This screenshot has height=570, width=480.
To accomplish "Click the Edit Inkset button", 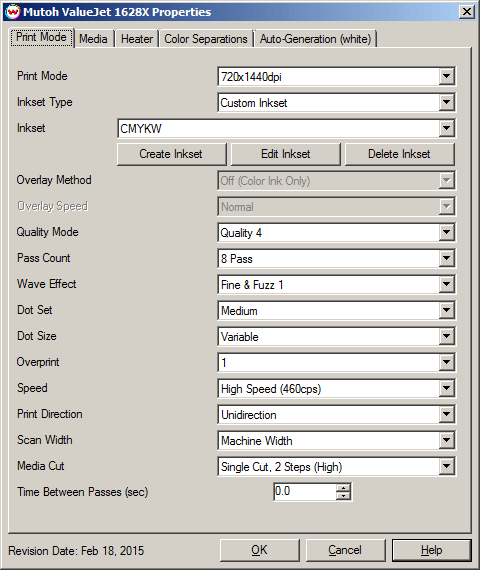I will click(x=285, y=154).
